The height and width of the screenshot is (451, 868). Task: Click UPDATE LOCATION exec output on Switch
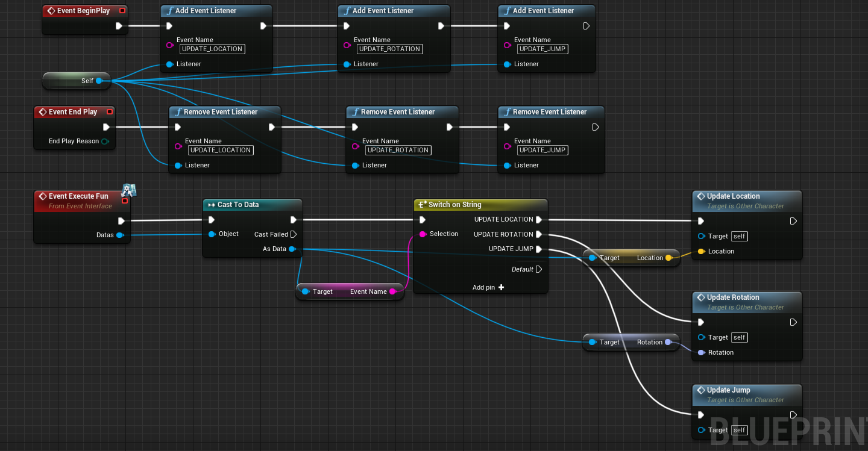click(x=539, y=220)
